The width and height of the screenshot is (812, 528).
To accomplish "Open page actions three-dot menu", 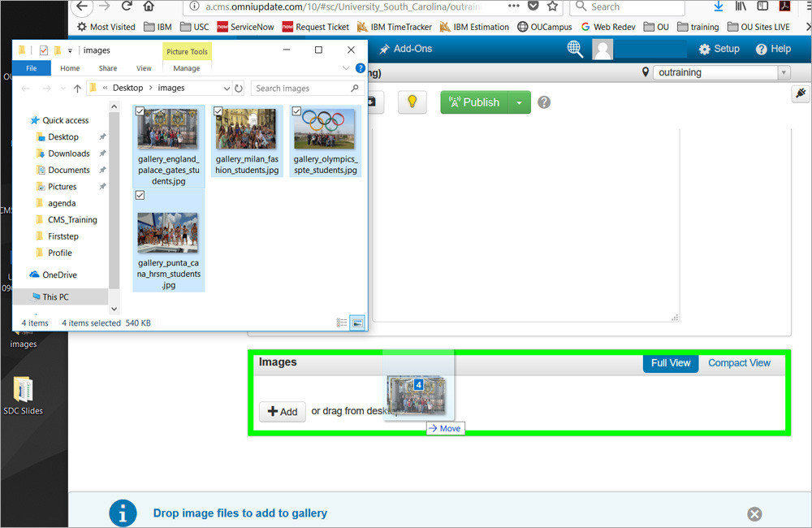I will click(x=514, y=6).
